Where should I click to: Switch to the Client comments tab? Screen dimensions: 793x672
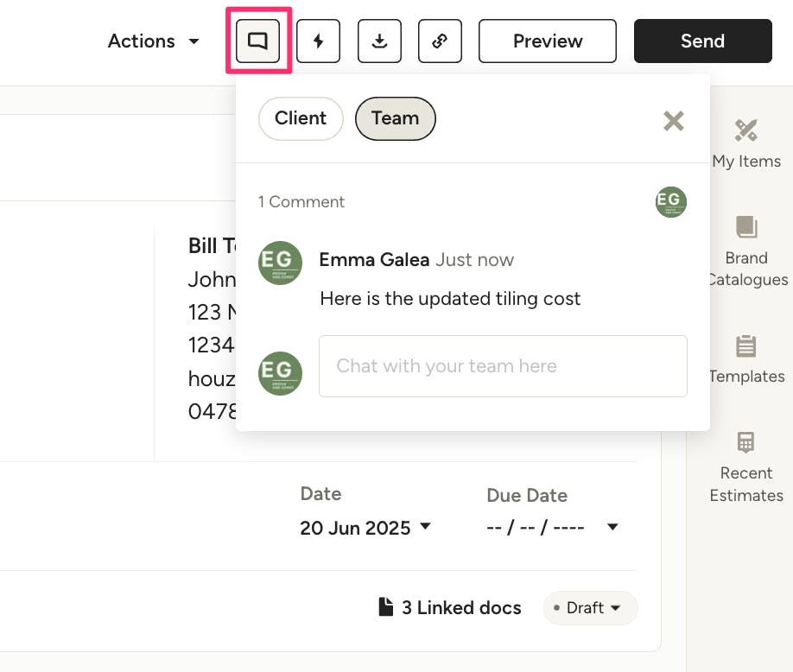pyautogui.click(x=301, y=118)
